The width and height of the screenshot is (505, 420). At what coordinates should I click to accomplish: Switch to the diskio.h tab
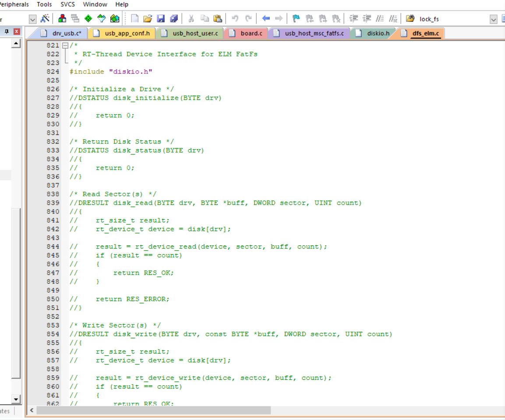tap(373, 33)
